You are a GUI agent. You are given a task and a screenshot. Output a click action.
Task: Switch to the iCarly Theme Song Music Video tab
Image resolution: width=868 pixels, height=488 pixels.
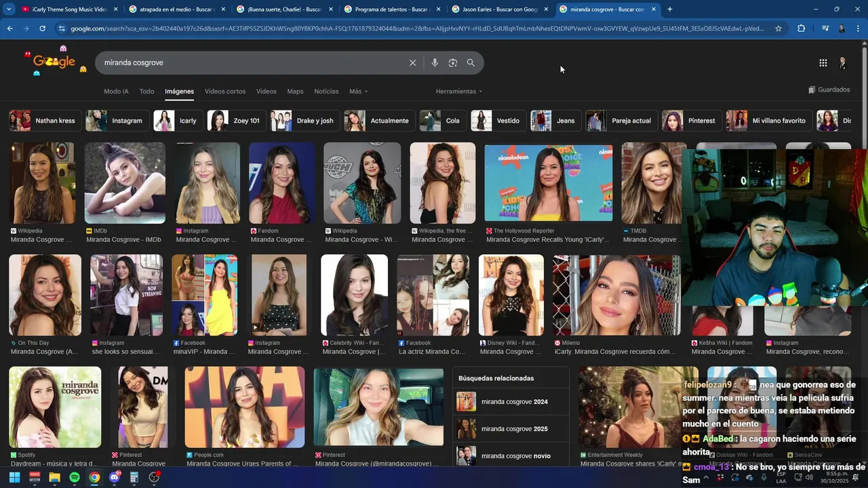point(69,9)
